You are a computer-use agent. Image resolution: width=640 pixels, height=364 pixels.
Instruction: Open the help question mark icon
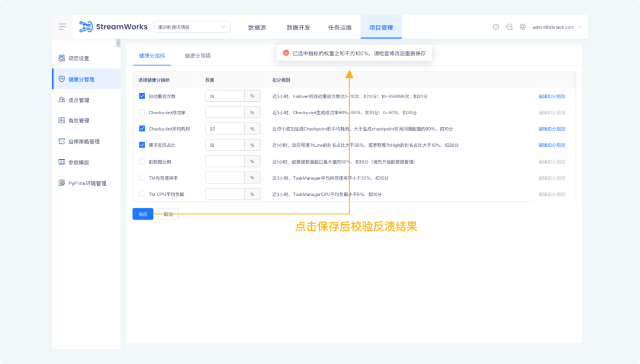496,27
